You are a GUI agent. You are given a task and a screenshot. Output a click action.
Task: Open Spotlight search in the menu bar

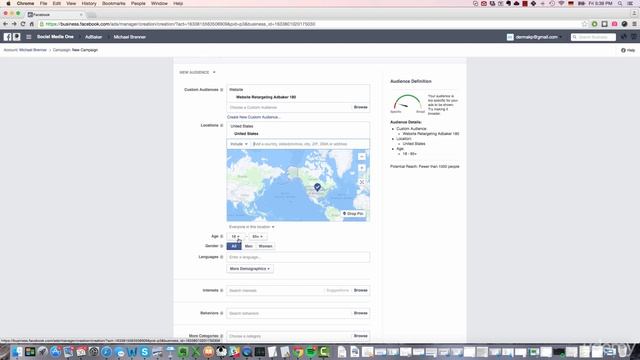click(x=620, y=3)
